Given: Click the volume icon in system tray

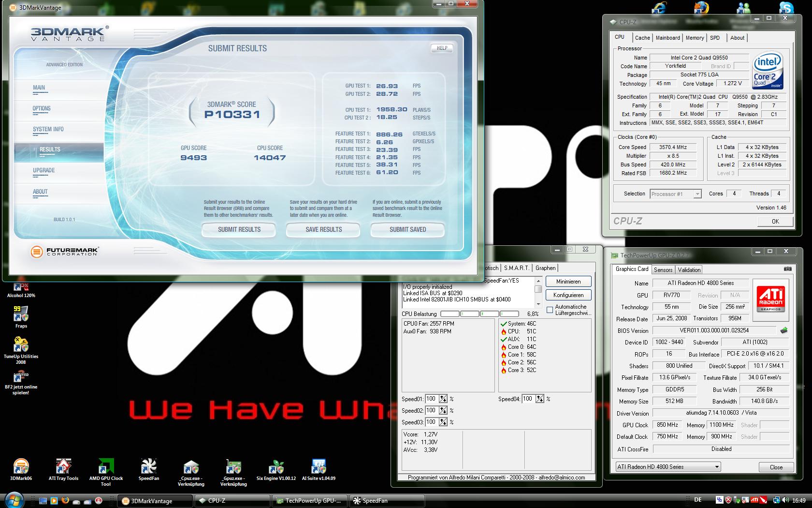Looking at the screenshot, I should click(x=786, y=500).
